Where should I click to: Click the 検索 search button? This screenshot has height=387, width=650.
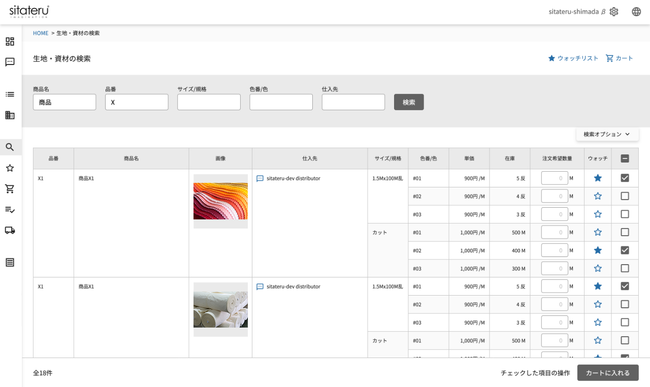point(409,102)
